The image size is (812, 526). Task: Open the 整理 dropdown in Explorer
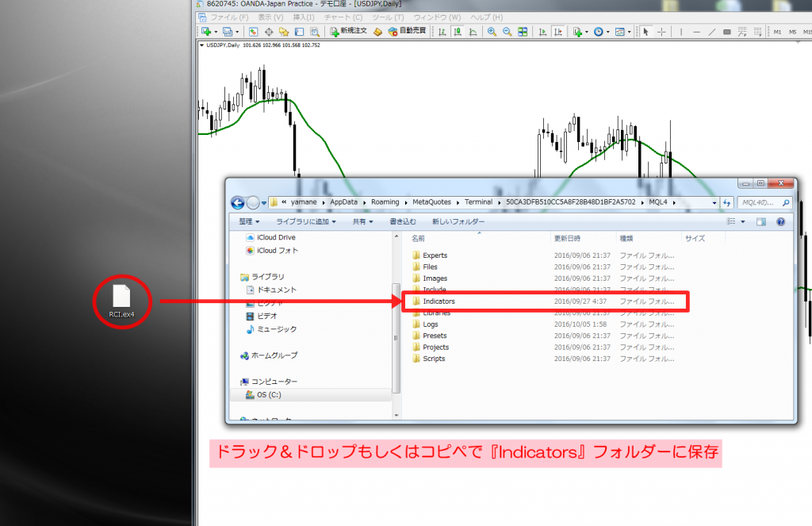coord(249,222)
